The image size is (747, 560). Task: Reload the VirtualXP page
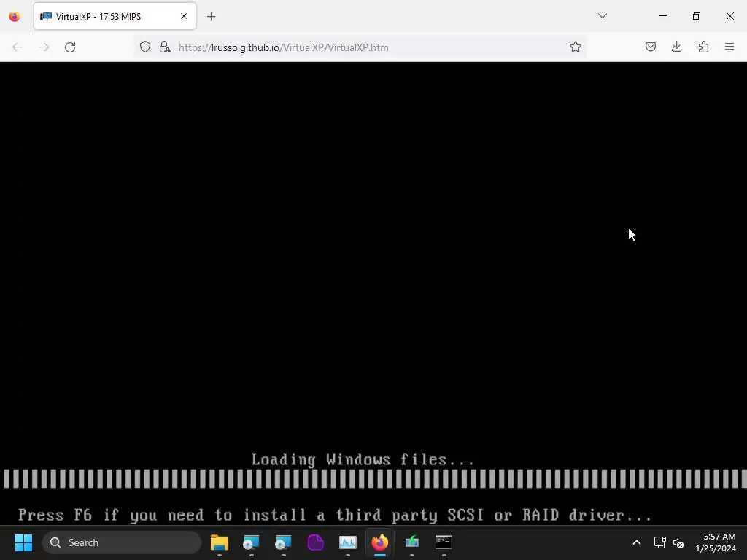point(70,47)
